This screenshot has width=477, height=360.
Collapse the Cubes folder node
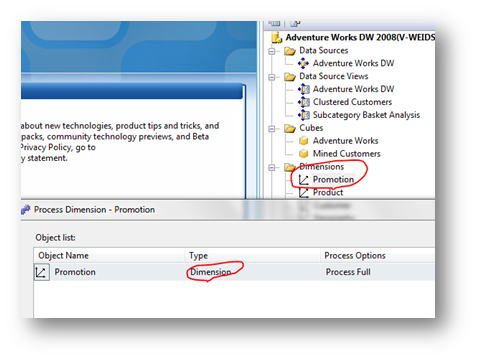pyautogui.click(x=272, y=129)
